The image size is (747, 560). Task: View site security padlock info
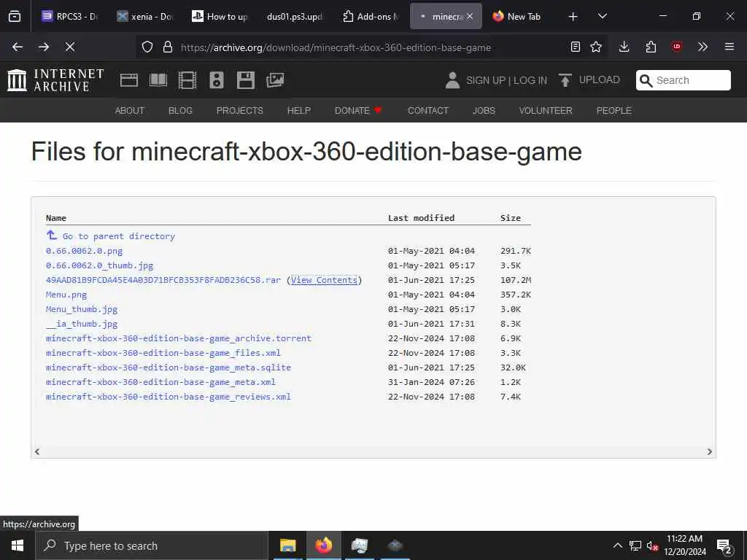coord(167,47)
